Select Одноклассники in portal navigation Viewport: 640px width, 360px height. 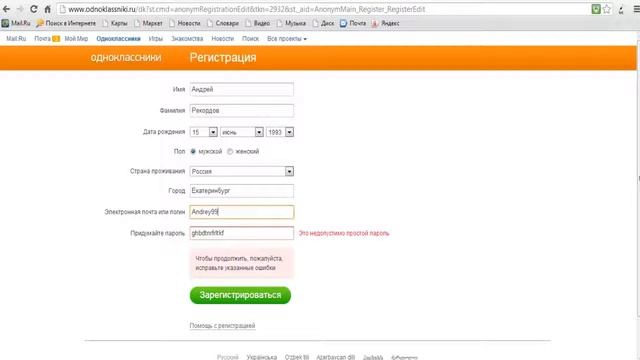point(118,39)
